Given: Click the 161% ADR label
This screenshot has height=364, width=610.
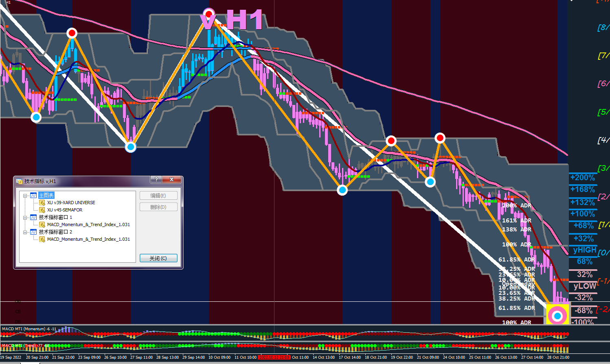Looking at the screenshot, I should pyautogui.click(x=517, y=220).
